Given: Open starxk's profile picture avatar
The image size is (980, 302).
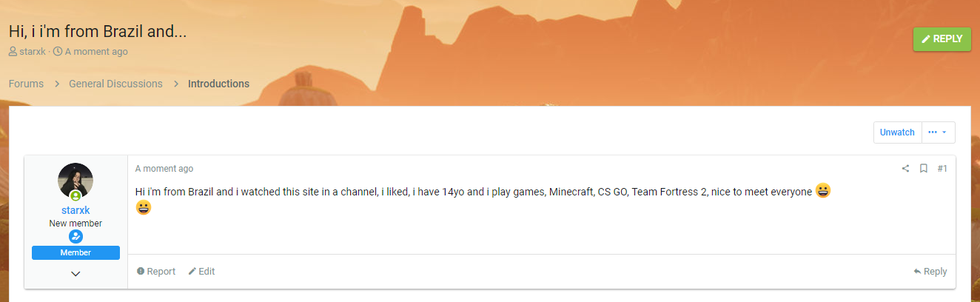Looking at the screenshot, I should pyautogui.click(x=75, y=181).
